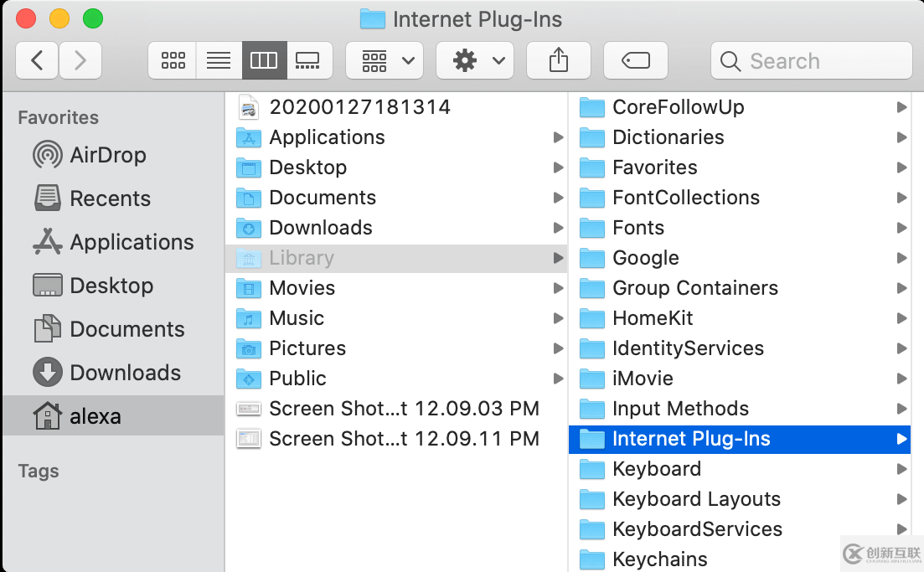Click the magnifying glass in the search bar
The height and width of the screenshot is (572, 924).
pos(730,60)
